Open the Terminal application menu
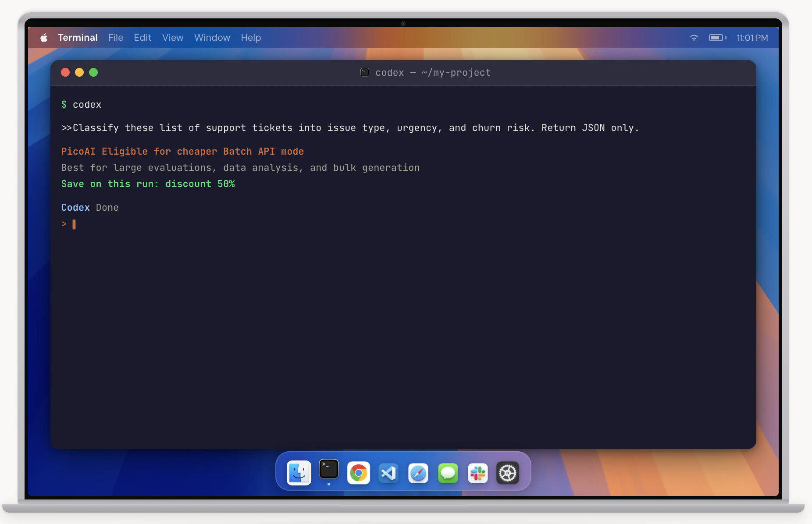This screenshot has width=812, height=524. [77, 38]
